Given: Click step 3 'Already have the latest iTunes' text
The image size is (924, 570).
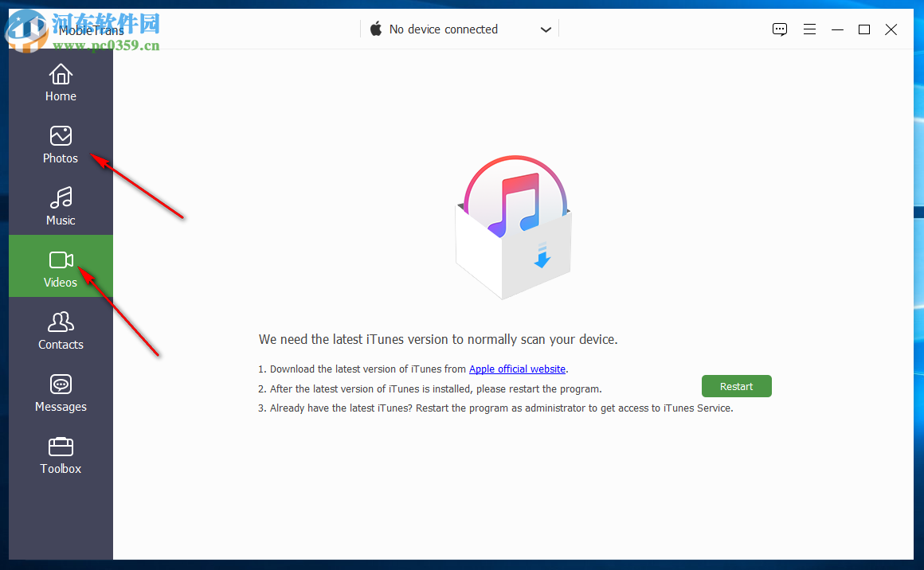Looking at the screenshot, I should [x=495, y=408].
